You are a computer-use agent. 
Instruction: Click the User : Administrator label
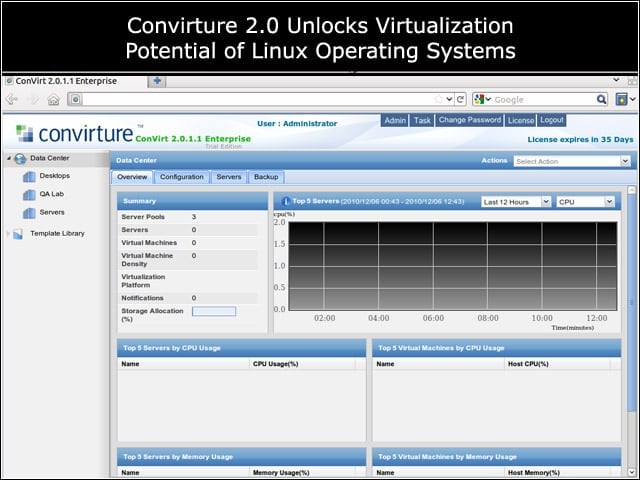tap(297, 123)
